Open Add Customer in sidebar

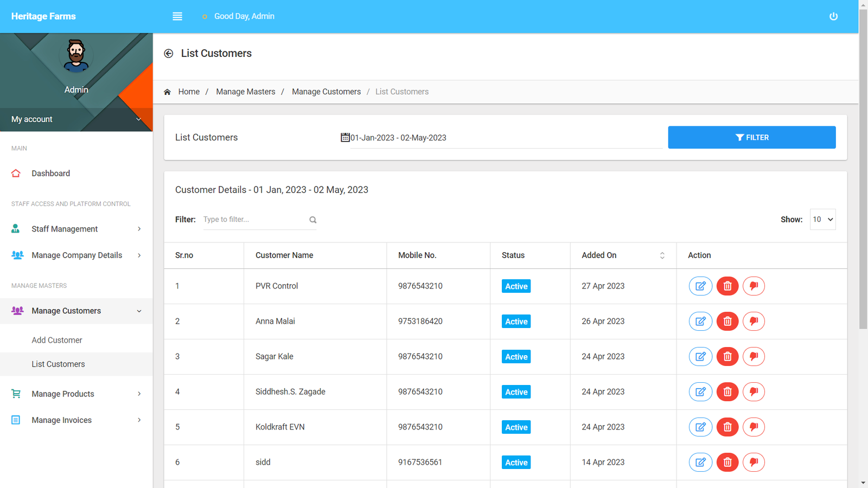[x=57, y=340]
